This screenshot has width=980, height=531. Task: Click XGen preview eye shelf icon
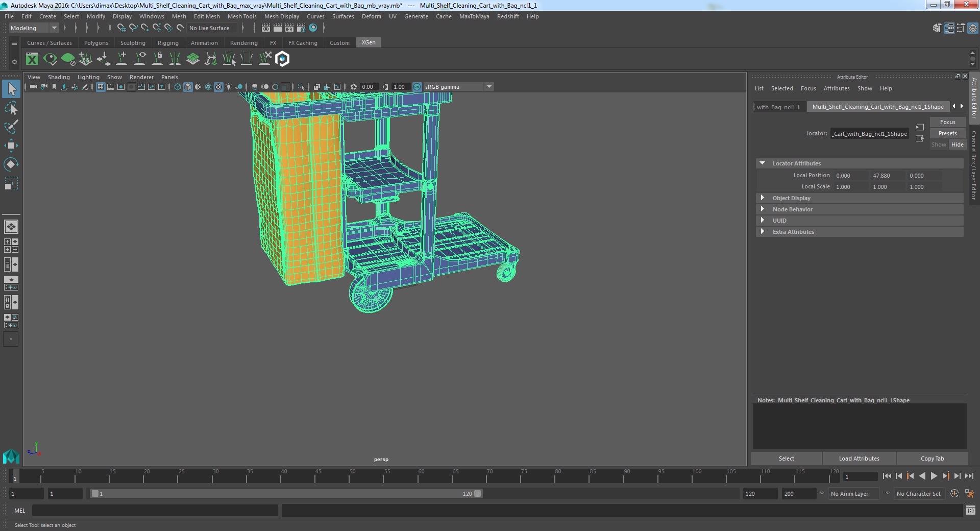[50, 59]
